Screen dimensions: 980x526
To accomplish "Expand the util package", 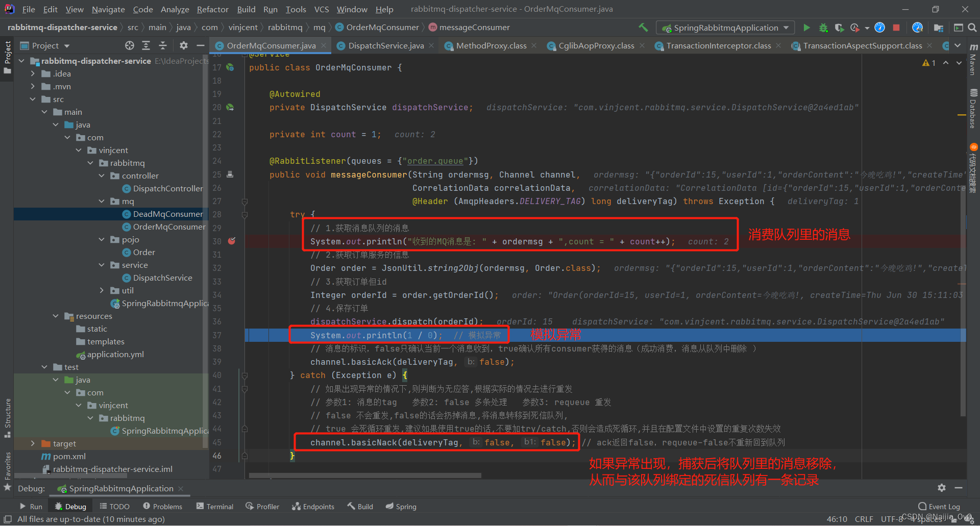I will [102, 290].
